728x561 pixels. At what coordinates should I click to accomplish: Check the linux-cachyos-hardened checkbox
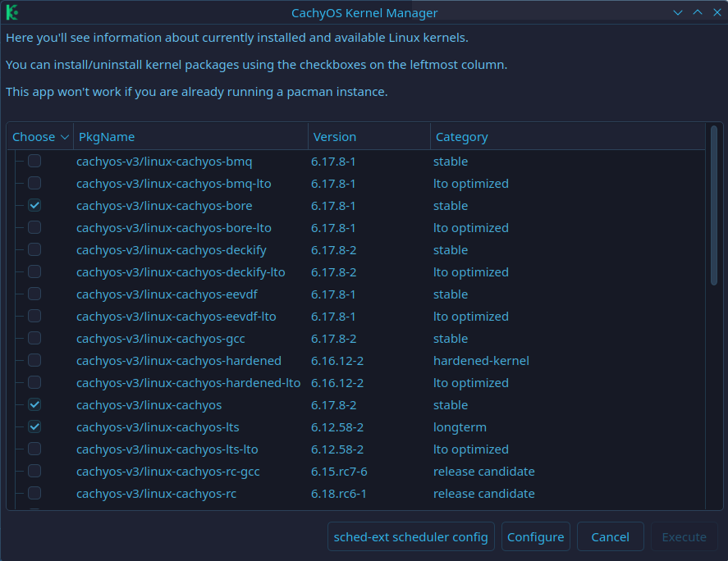[34, 360]
